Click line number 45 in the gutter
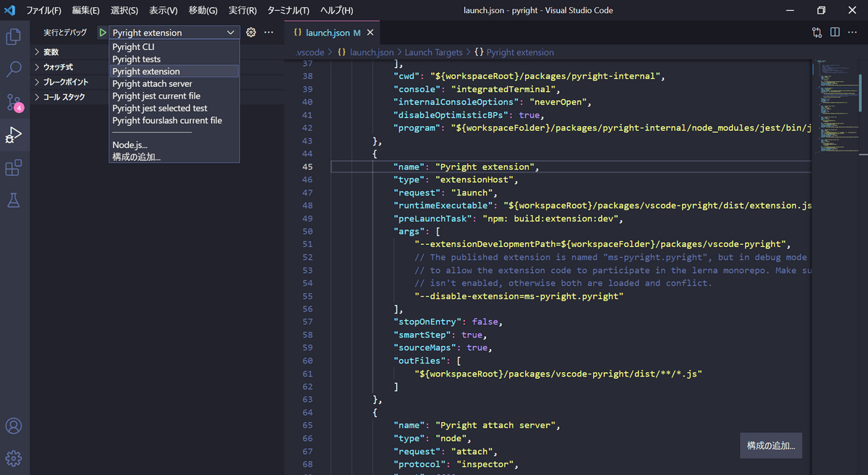This screenshot has width=868, height=475. [x=307, y=167]
